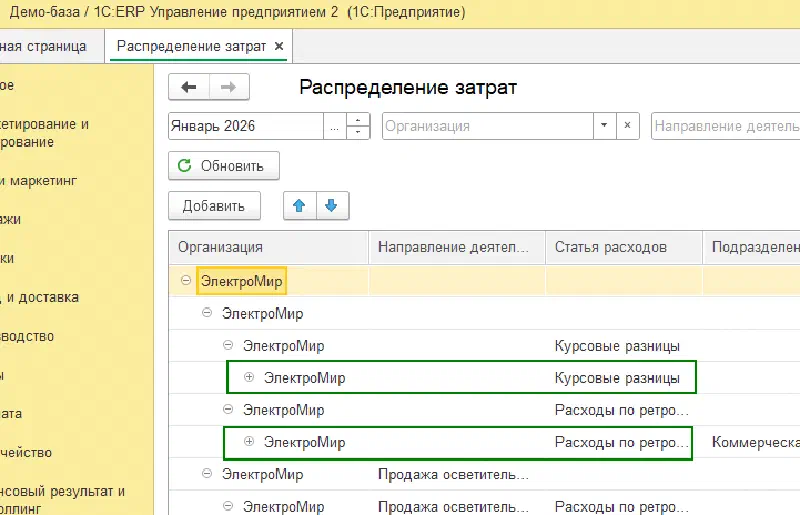Click the Подразделен column header
The height and width of the screenshot is (515, 800).
752,247
